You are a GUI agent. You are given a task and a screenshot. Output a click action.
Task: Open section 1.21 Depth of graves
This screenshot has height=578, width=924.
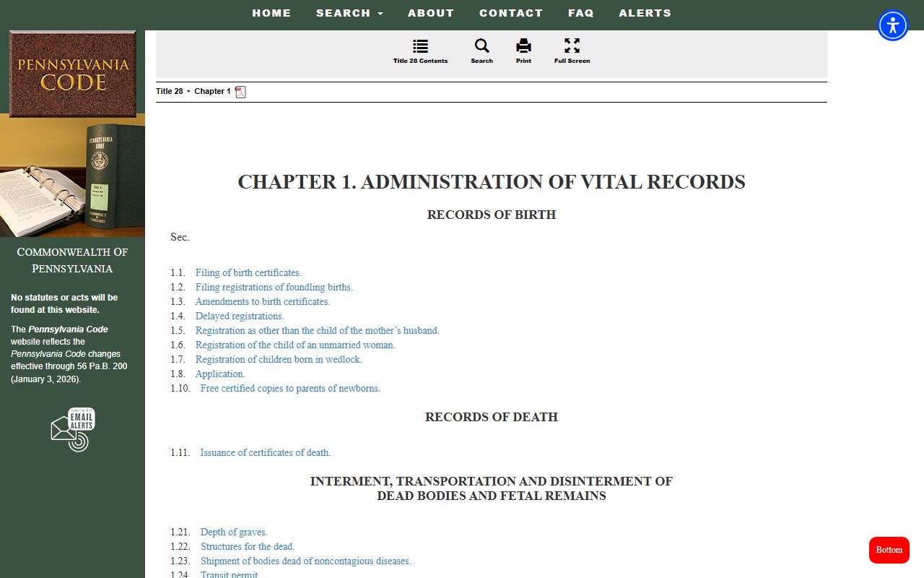pyautogui.click(x=234, y=532)
